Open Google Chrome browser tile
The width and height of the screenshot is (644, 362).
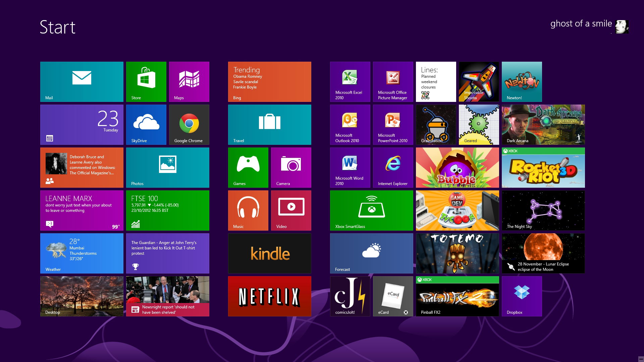tap(189, 125)
